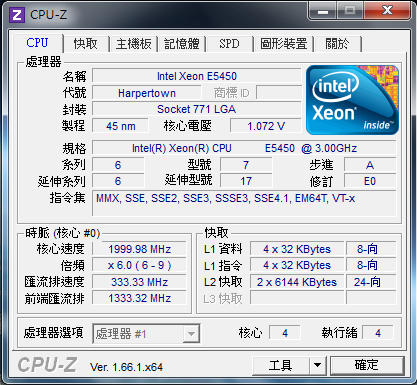Click the Socket 771 LGA package value
Viewport: 417px width, 385px height.
pyautogui.click(x=197, y=109)
